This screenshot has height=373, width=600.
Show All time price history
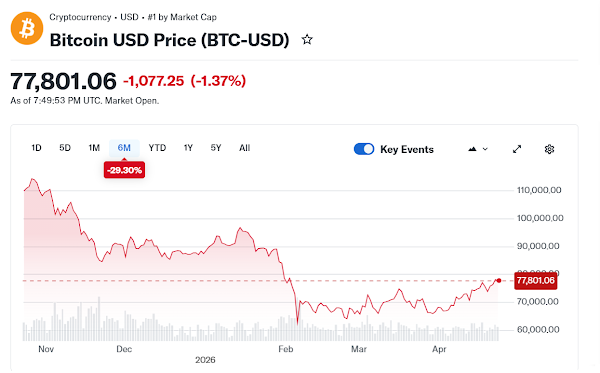245,148
